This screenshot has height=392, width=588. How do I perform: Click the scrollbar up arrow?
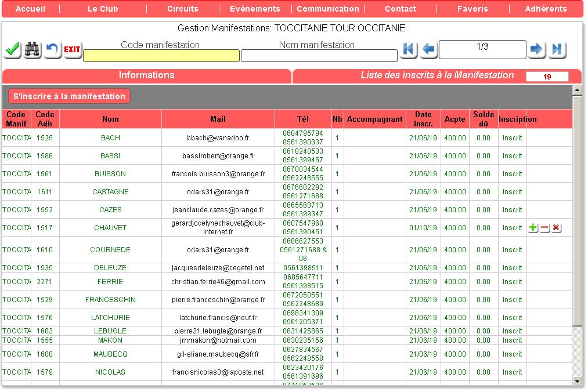pos(577,90)
